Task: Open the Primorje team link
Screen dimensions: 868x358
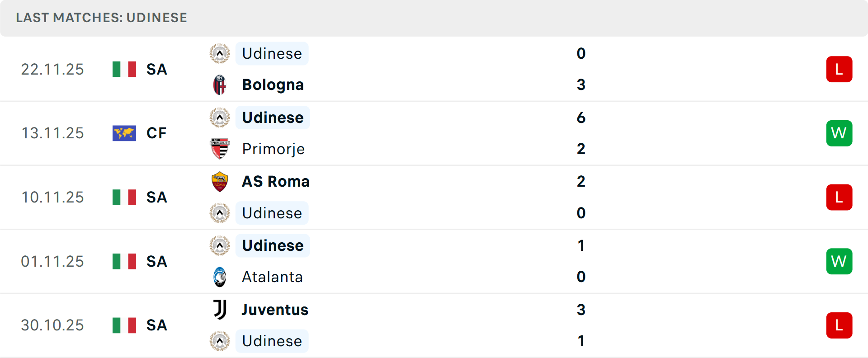Action: (x=273, y=149)
